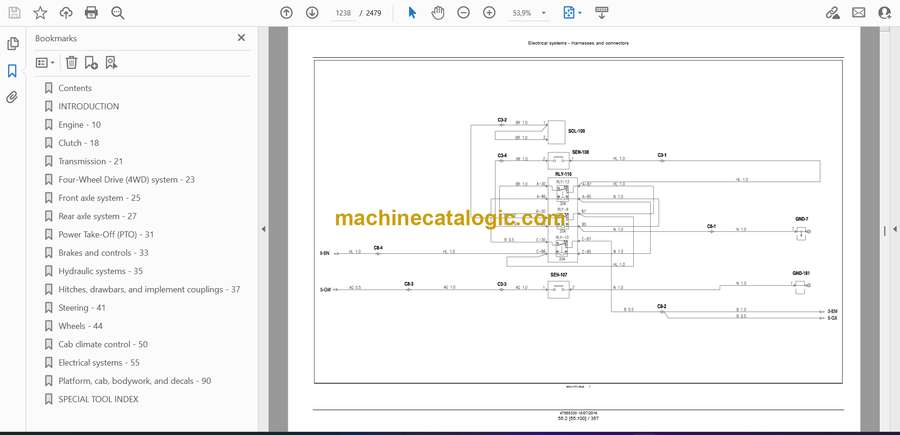Screen dimensions: 900x435
Task: Close the Bookmarks panel
Action: click(241, 38)
